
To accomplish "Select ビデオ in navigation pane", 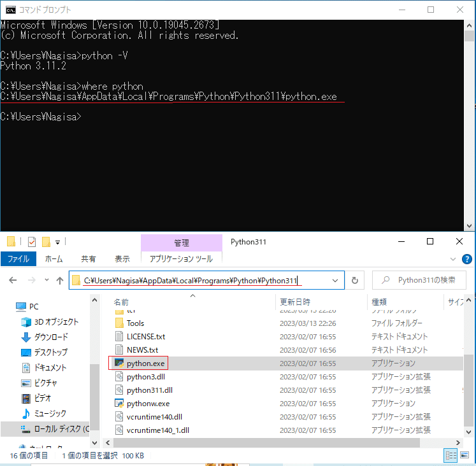I will pos(36,398).
